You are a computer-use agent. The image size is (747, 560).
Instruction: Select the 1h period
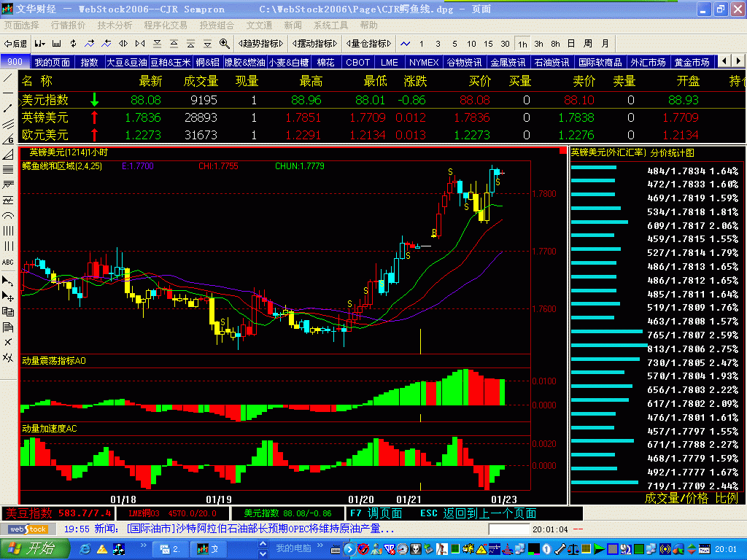click(522, 44)
